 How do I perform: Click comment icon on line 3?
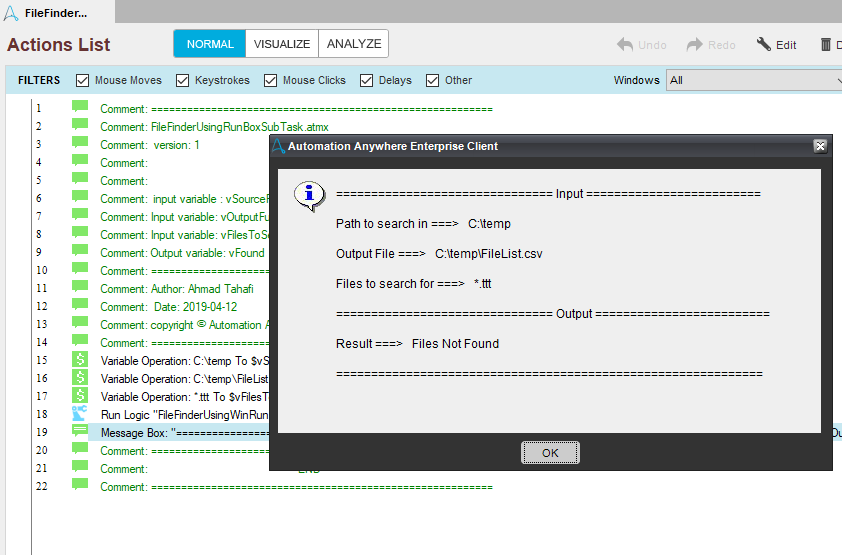click(80, 143)
